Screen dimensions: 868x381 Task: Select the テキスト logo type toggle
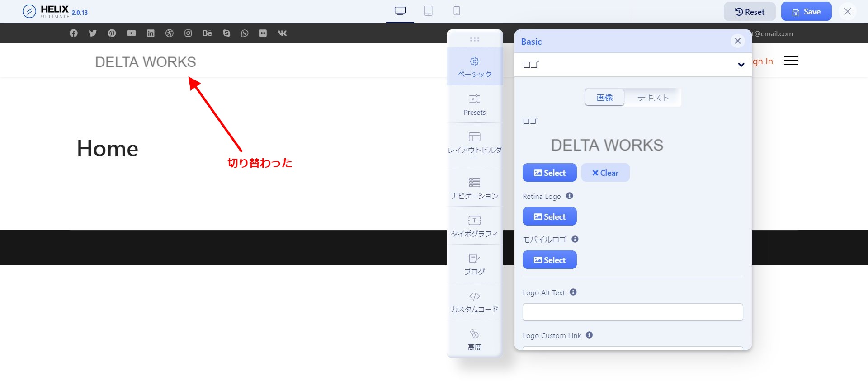[653, 97]
